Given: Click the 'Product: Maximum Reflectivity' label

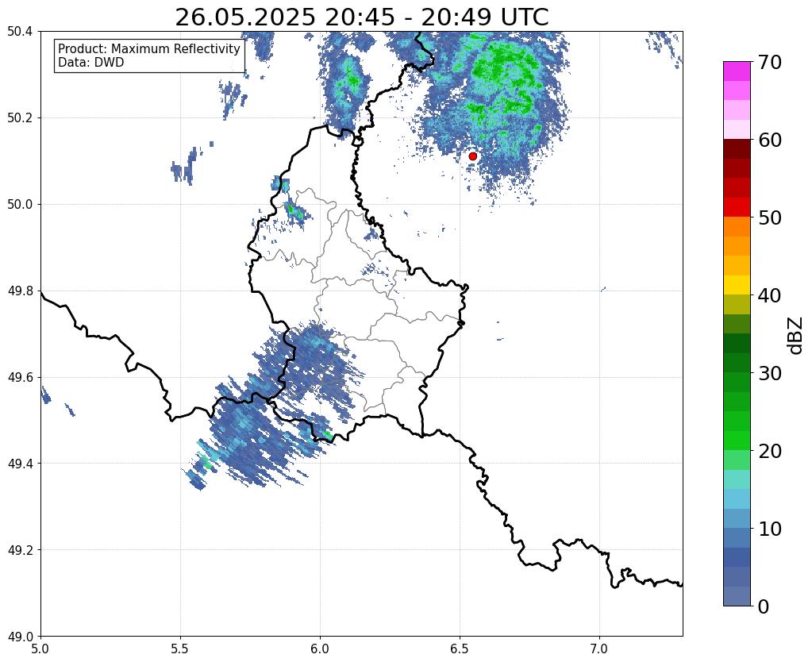Looking at the screenshot, I should pos(149,48).
